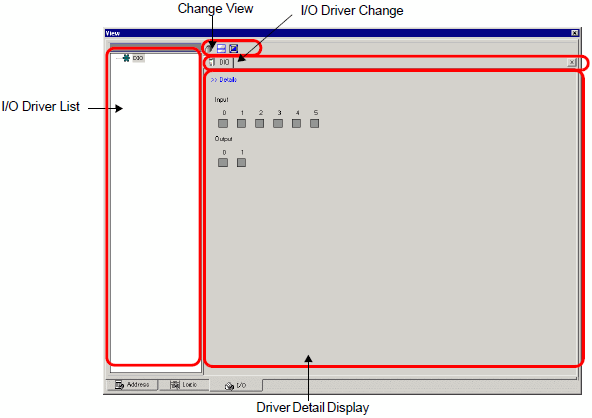592x418 pixels.
Task: Toggle Input bit 4
Action: [x=296, y=123]
